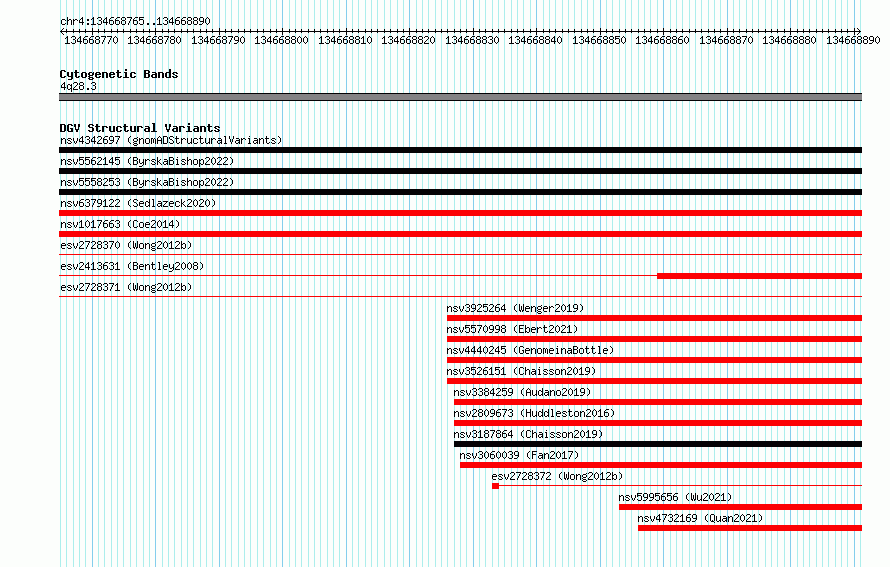Open esv2728371 Wong2012b label
This screenshot has width=890, height=567.
pyautogui.click(x=126, y=287)
